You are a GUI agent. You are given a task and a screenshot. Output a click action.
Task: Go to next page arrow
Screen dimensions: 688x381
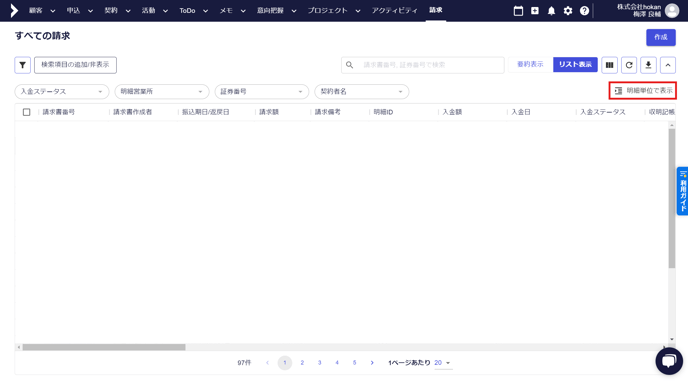[x=372, y=363]
